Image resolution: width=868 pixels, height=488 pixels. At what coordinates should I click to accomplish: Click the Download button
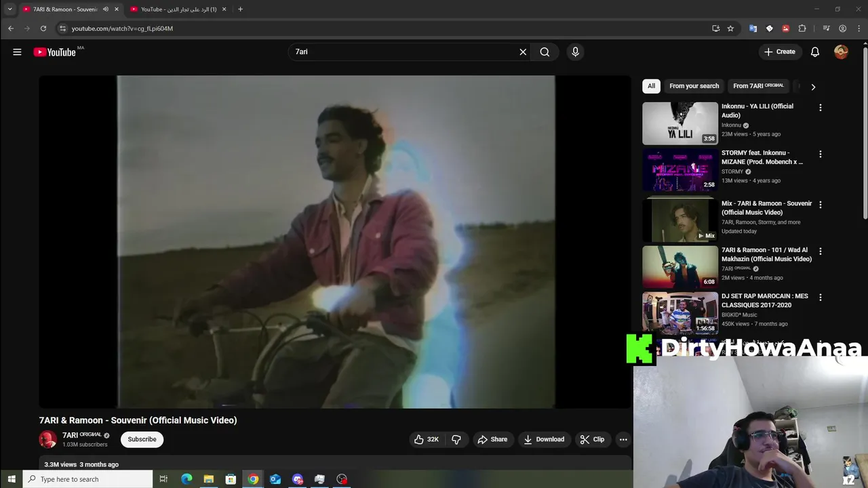click(x=544, y=439)
